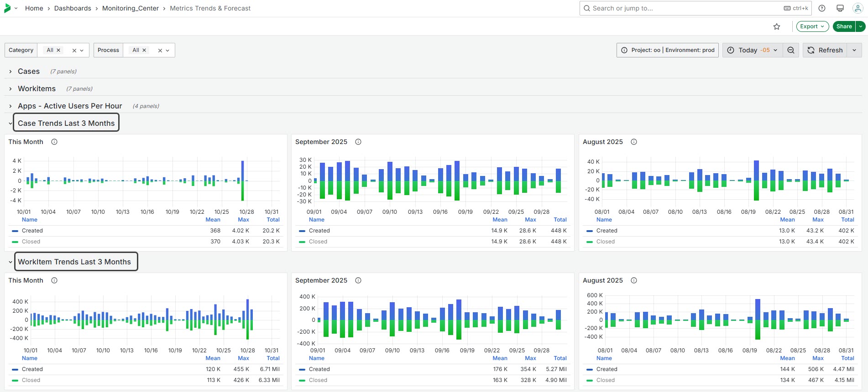868x392 pixels.
Task: Open the Export dropdown
Action: (812, 26)
